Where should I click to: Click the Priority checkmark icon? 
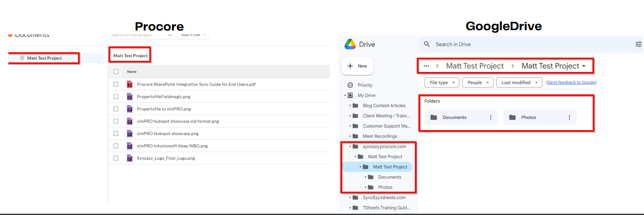(350, 85)
